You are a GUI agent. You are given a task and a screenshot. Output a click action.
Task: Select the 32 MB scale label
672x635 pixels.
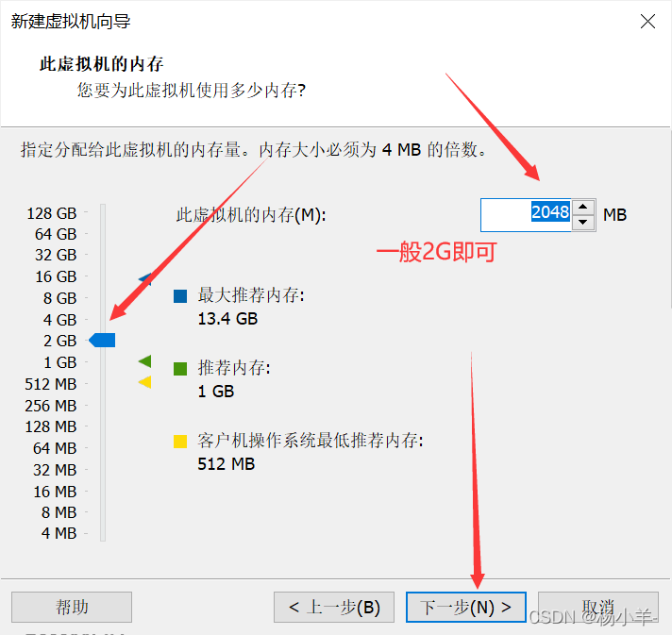click(55, 470)
